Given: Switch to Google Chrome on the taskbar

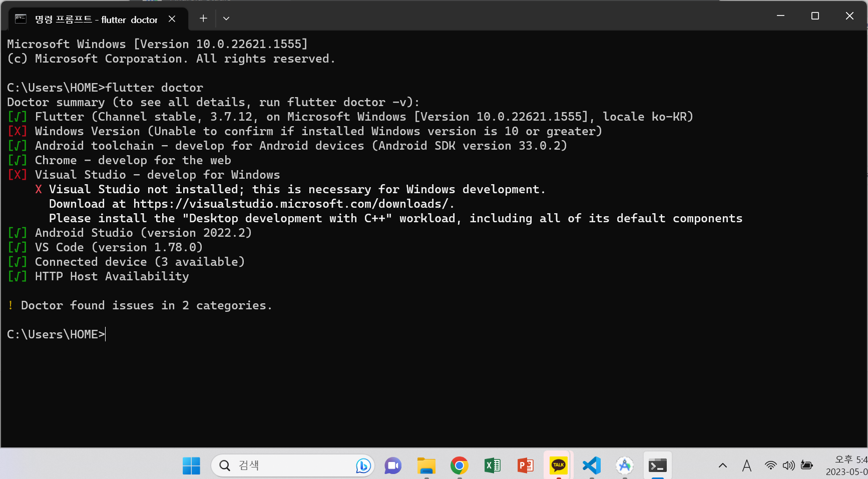Looking at the screenshot, I should pos(459,465).
